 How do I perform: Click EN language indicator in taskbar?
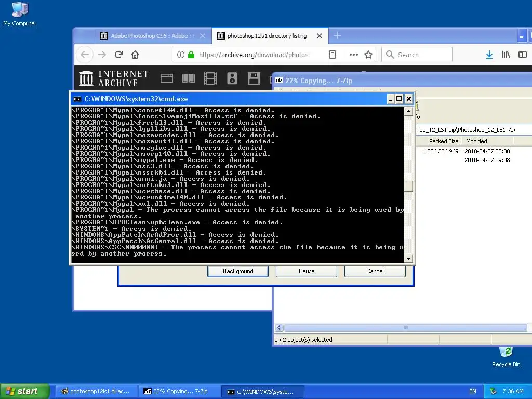coord(473,391)
